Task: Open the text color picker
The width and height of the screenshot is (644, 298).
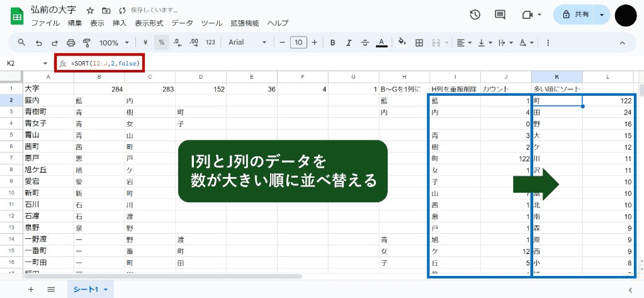Action: click(381, 42)
